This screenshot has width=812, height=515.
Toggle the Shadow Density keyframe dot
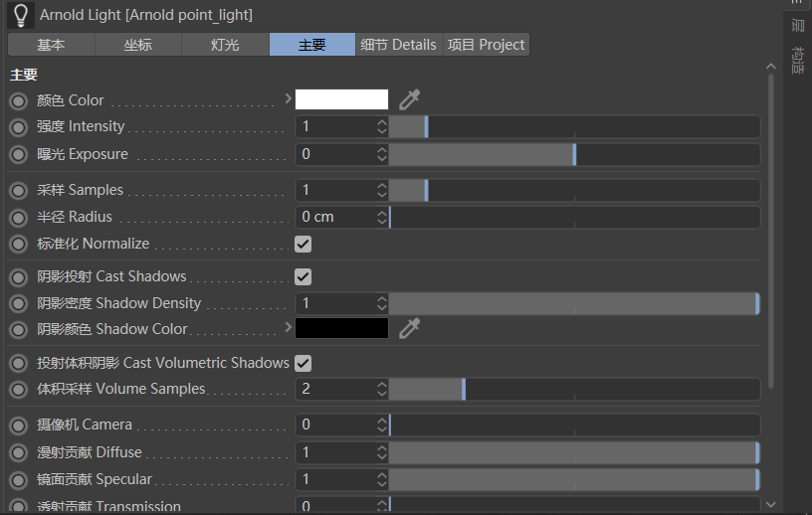(x=18, y=303)
